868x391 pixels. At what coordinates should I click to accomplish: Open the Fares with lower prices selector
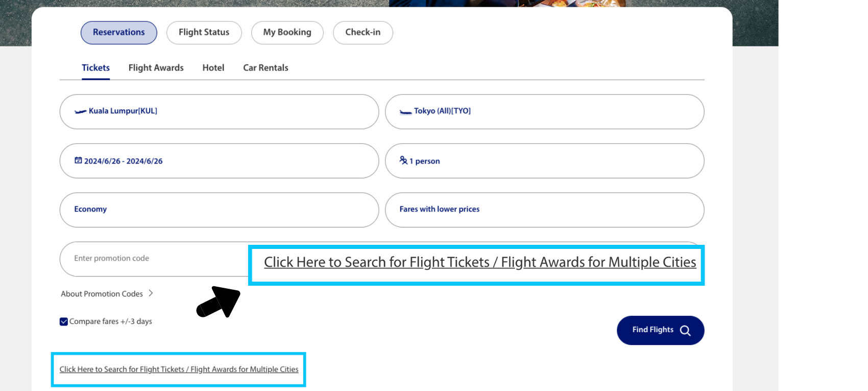tap(544, 210)
